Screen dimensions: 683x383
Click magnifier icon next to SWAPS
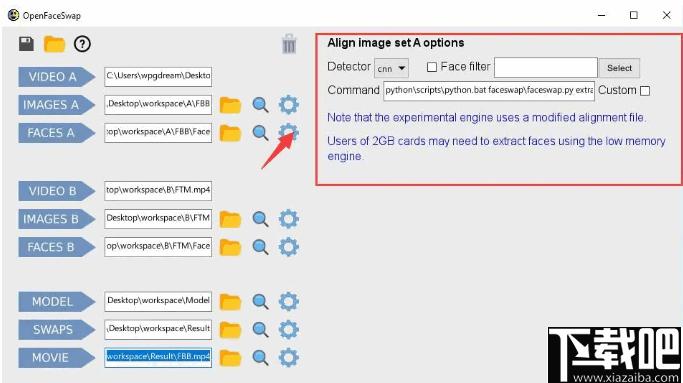pyautogui.click(x=260, y=330)
